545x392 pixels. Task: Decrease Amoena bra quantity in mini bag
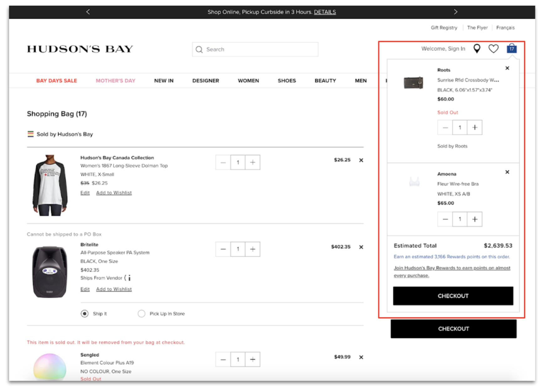pos(445,219)
